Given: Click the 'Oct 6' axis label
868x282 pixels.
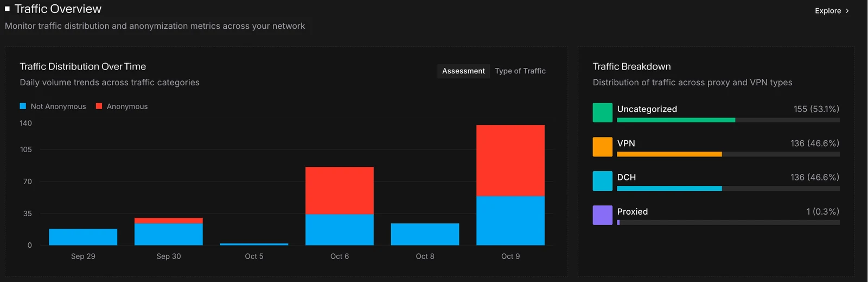Looking at the screenshot, I should pyautogui.click(x=340, y=256).
